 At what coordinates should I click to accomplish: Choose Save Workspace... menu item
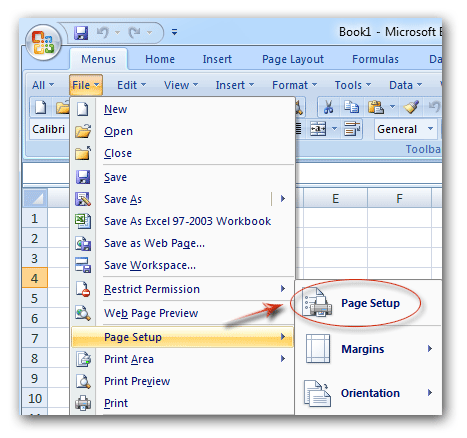coord(182,265)
